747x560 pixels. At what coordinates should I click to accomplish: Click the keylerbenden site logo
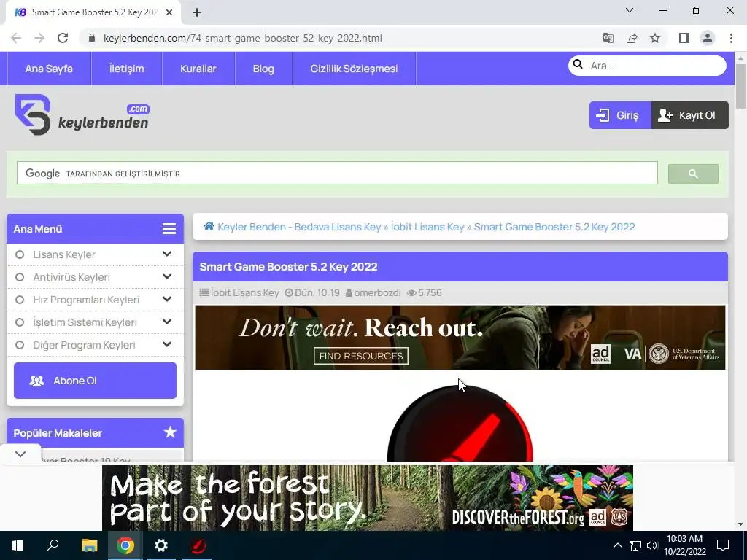tap(82, 114)
